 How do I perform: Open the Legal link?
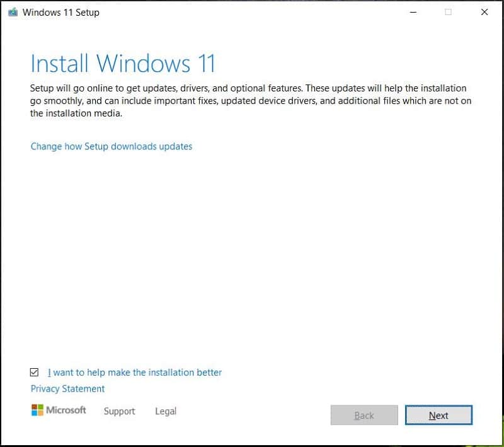[166, 411]
